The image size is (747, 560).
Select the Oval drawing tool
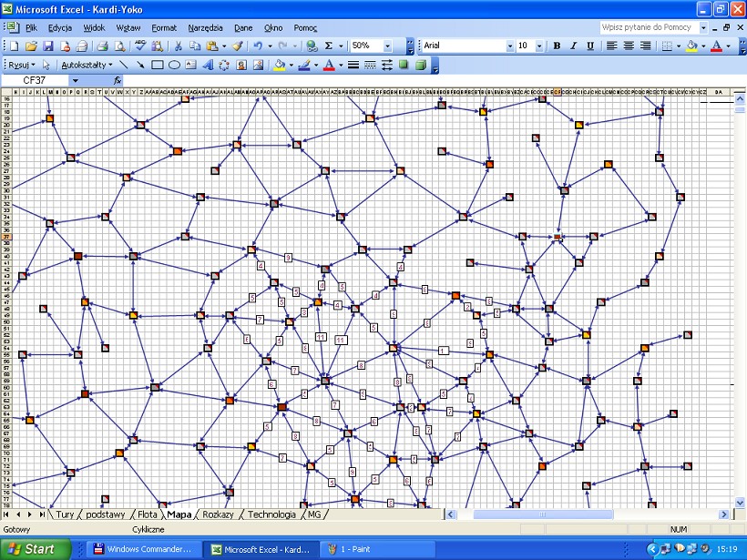[174, 65]
